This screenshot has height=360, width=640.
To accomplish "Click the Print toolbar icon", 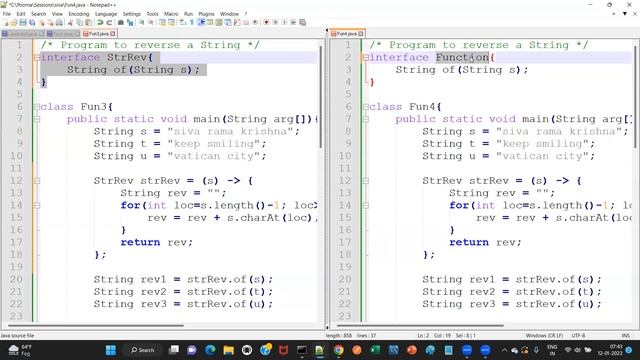I will [x=59, y=22].
